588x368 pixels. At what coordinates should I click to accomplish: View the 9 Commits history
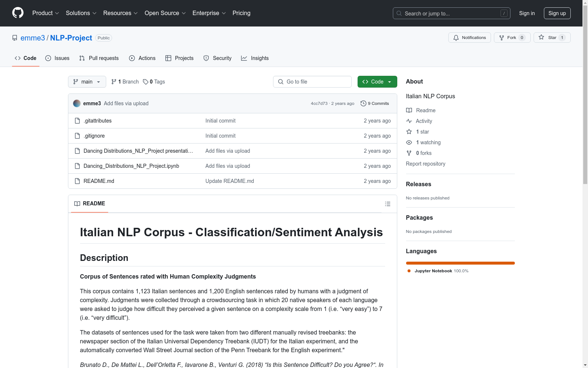(x=375, y=103)
